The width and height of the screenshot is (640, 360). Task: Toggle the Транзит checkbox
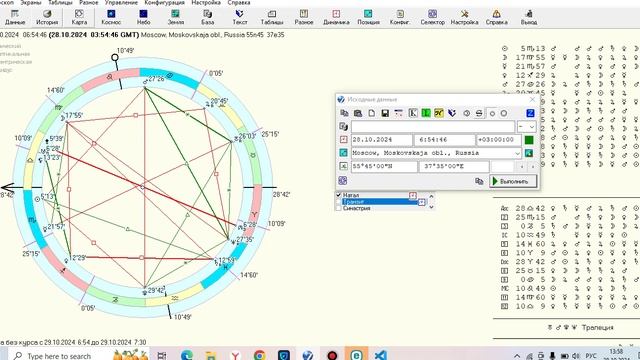click(338, 202)
